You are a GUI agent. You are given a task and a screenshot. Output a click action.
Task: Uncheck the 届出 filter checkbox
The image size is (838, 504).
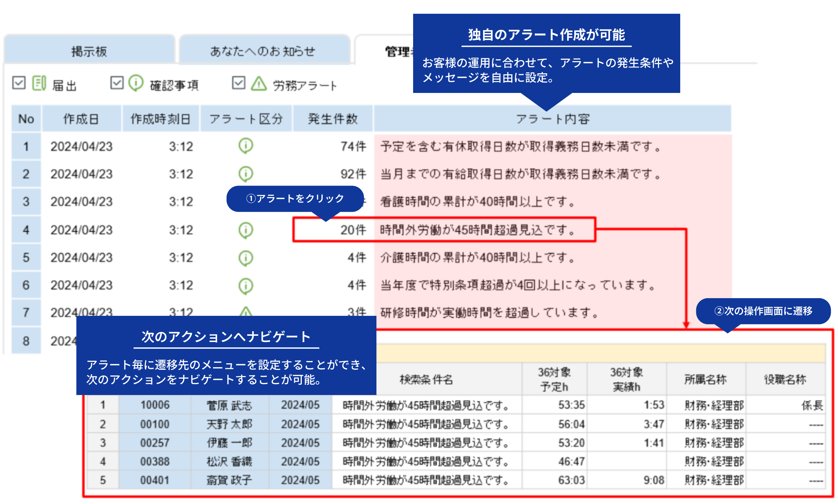[x=19, y=82]
